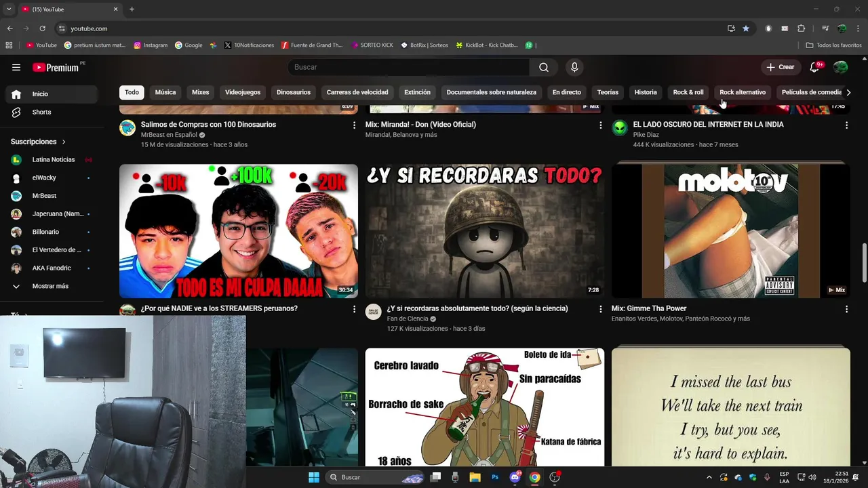Open the YouTube account avatar menu

pos(841,67)
